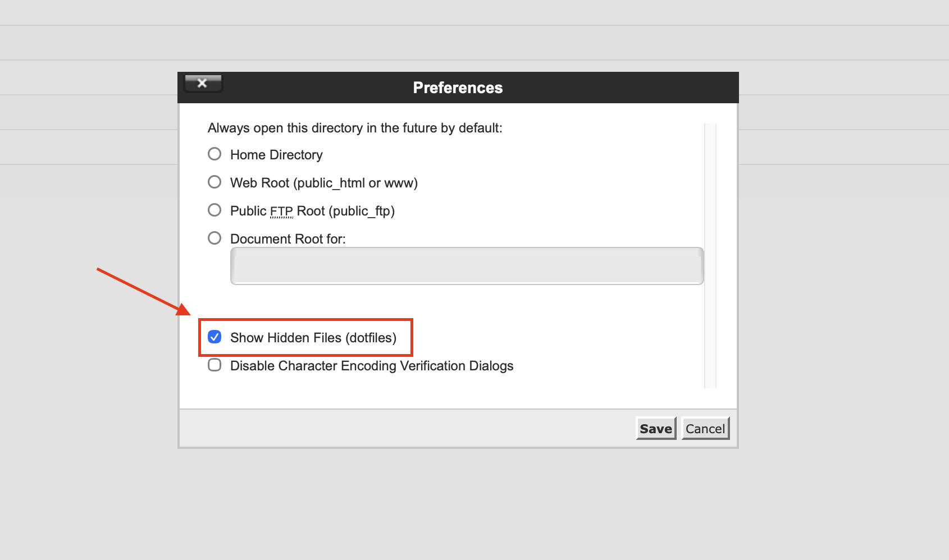Click the Disable Character Encoding label

point(372,365)
